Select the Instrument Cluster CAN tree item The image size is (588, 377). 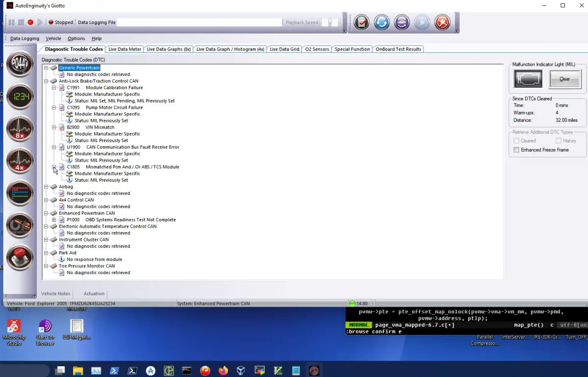click(x=84, y=239)
